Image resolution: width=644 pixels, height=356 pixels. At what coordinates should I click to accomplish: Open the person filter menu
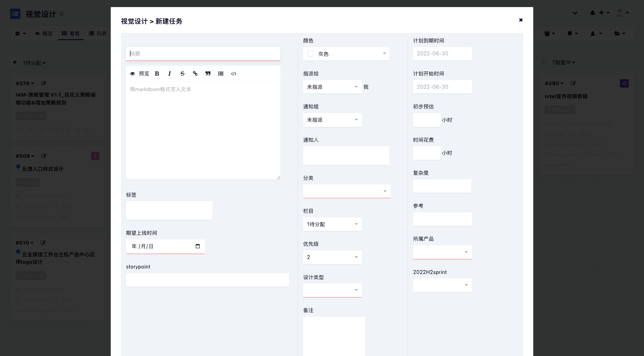coord(596,34)
